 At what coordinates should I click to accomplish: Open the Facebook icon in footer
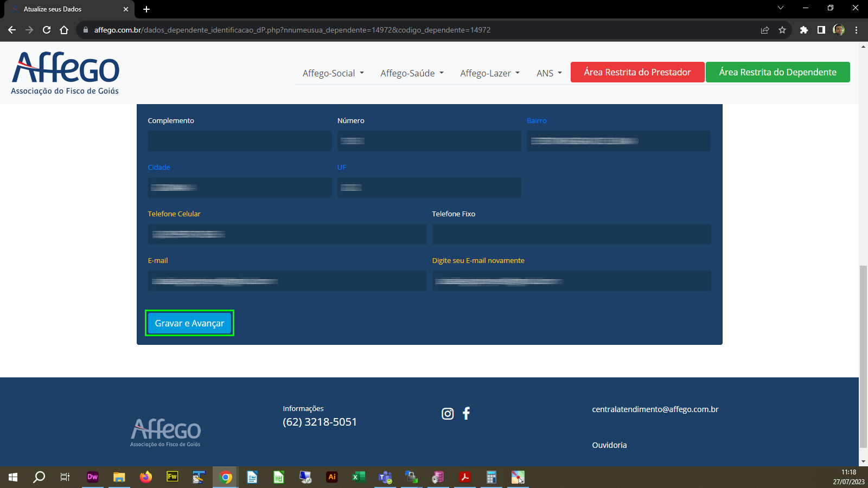coord(466,414)
